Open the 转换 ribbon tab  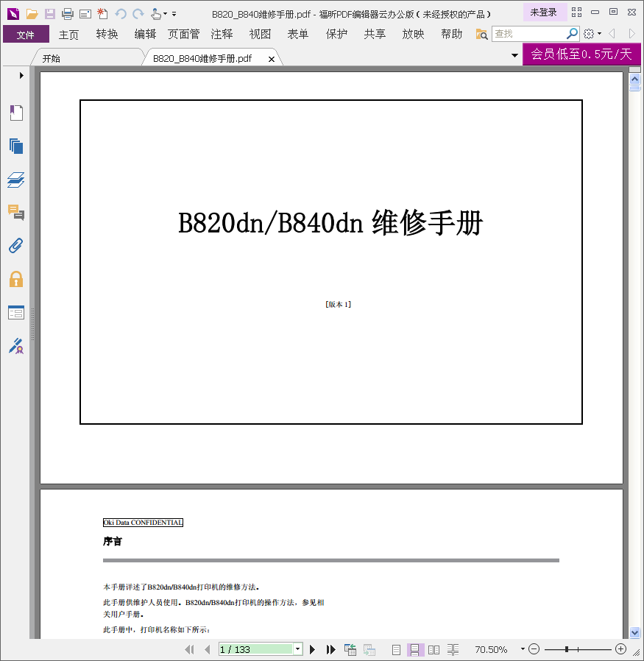pos(107,34)
